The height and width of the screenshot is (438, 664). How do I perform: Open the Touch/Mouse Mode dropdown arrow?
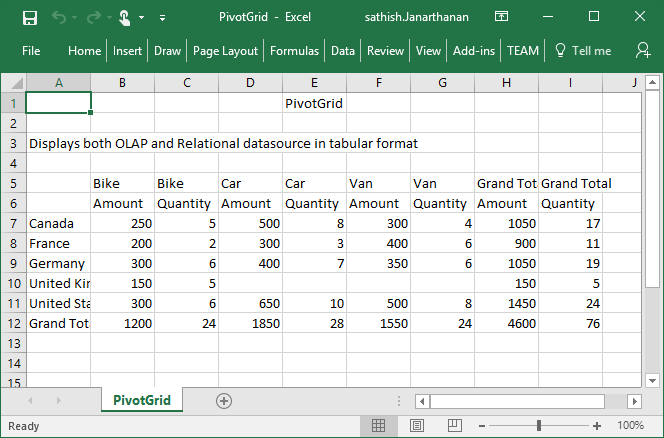point(142,18)
